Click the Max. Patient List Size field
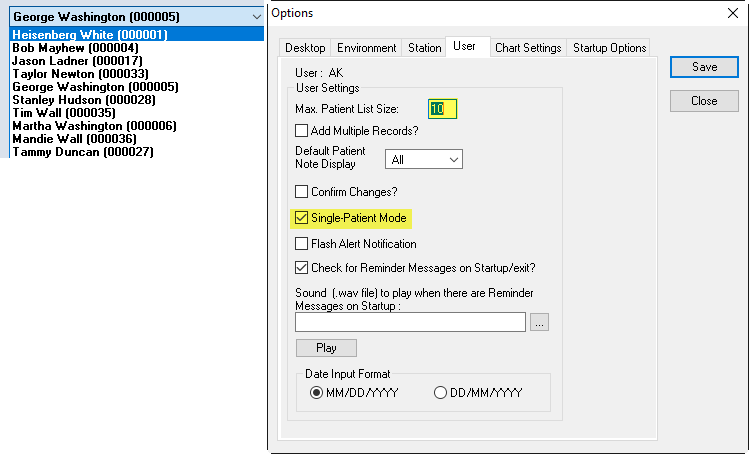749x454 pixels. 442,109
